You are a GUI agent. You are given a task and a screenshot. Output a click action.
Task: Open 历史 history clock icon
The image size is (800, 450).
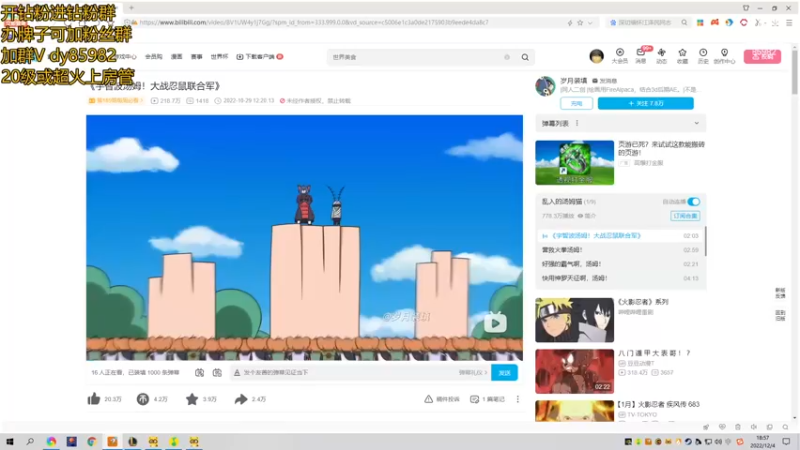click(703, 56)
